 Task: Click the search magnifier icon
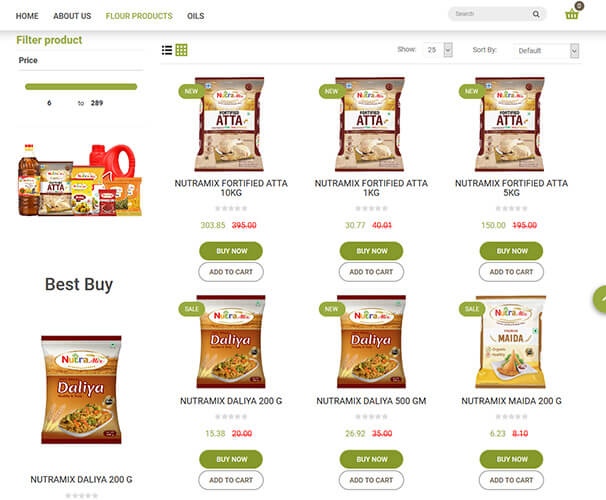click(536, 14)
